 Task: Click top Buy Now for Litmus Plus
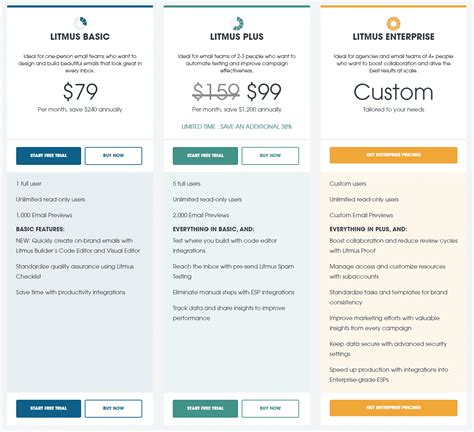click(270, 156)
